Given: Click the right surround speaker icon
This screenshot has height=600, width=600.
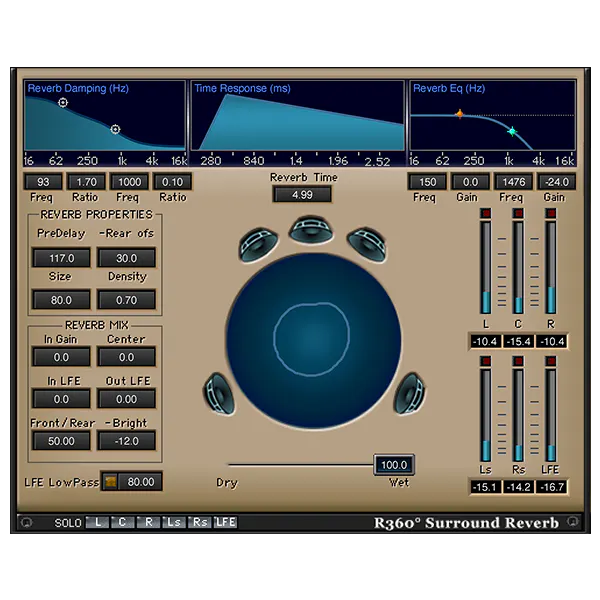Looking at the screenshot, I should point(409,394).
